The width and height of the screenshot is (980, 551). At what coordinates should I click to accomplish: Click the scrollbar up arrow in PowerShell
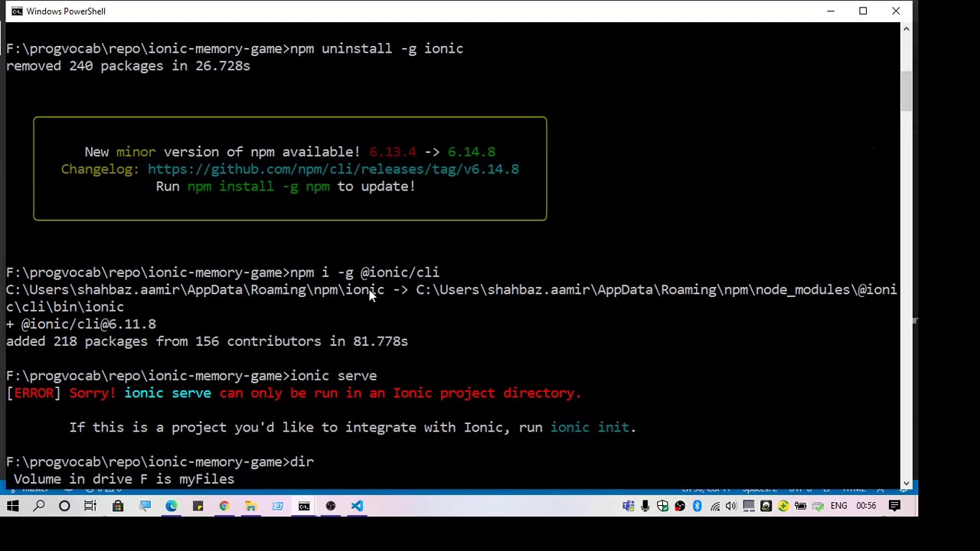(906, 29)
